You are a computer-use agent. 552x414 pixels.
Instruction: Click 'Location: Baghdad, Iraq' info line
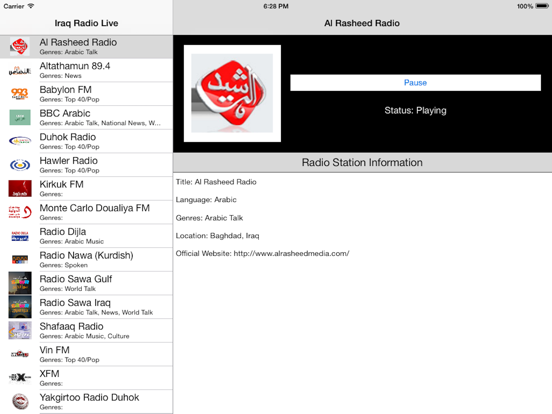[x=218, y=236]
